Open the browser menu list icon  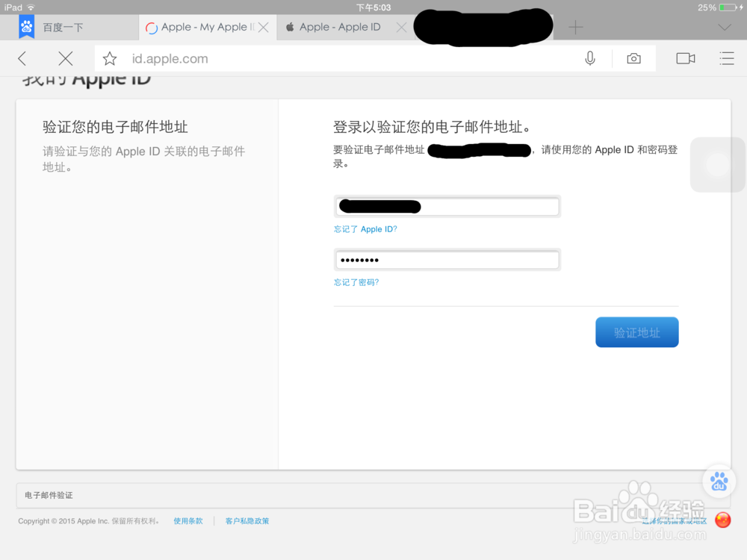pos(727,58)
